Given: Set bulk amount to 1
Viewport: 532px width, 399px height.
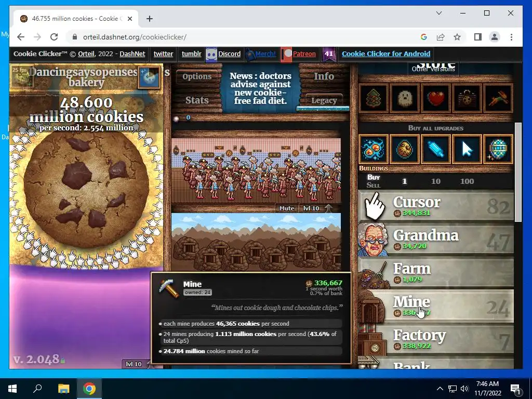Looking at the screenshot, I should click(x=404, y=181).
